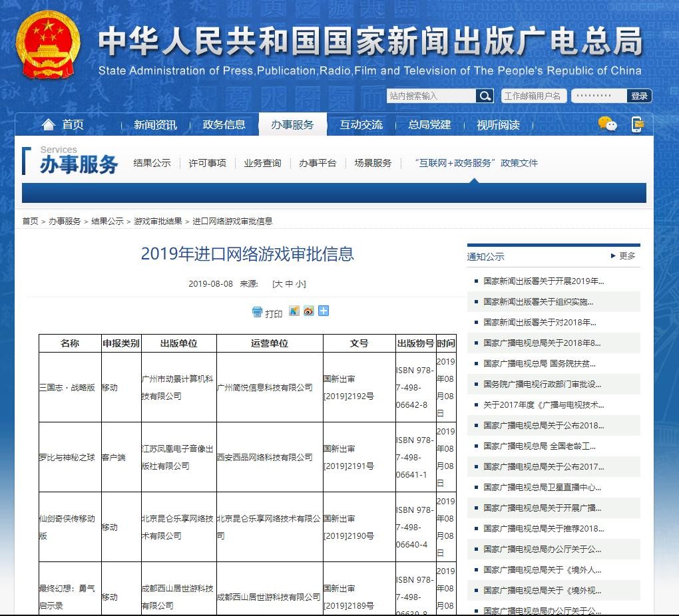
Task: Click the 工作邮箱用户名 username field
Action: point(533,96)
